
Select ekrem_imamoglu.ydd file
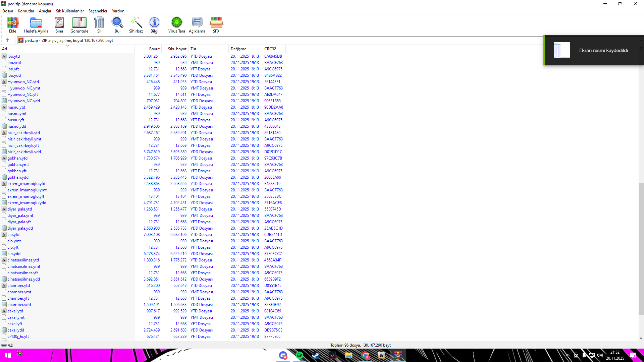click(27, 203)
